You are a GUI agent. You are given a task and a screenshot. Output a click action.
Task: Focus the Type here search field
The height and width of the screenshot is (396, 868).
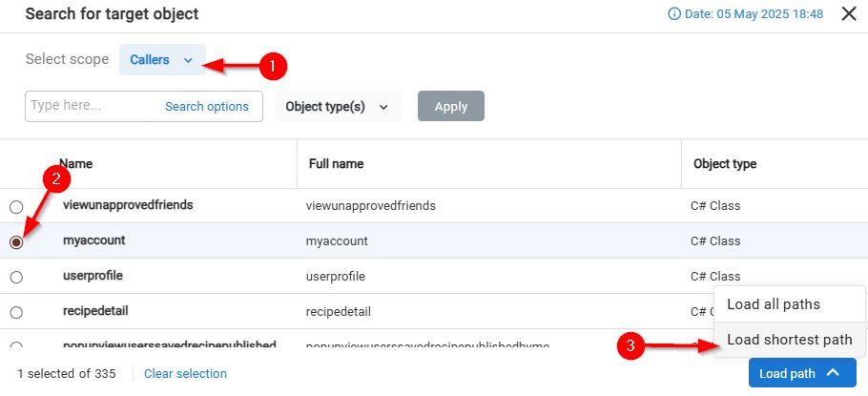pos(91,106)
